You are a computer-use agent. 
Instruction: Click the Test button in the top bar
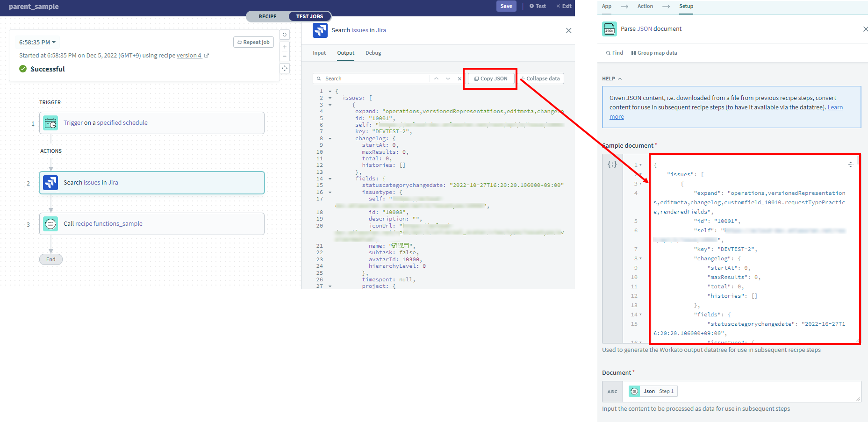[538, 6]
